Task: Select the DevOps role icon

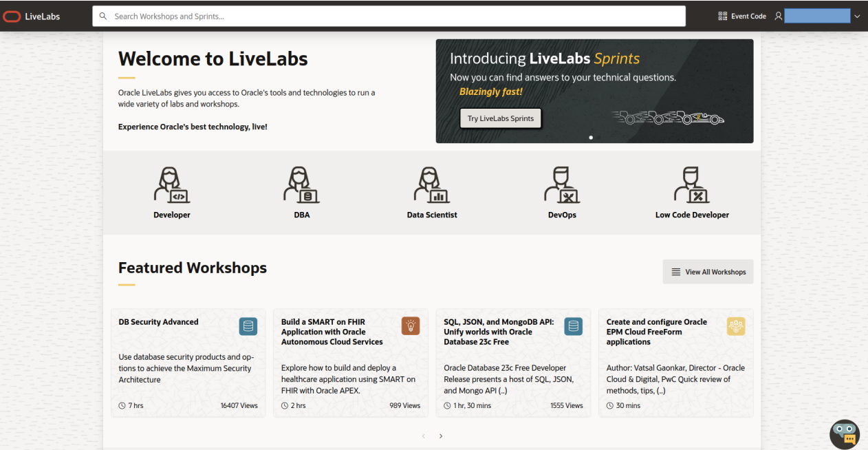Action: point(561,184)
